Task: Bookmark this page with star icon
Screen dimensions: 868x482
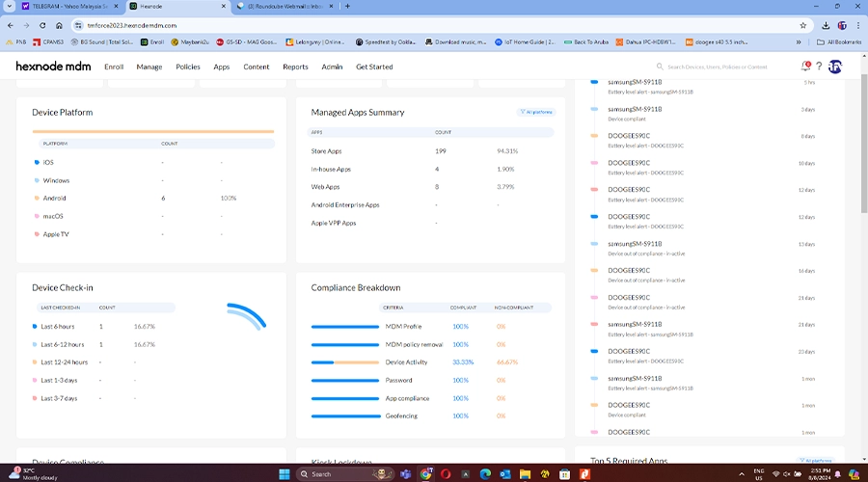Action: pos(803,25)
